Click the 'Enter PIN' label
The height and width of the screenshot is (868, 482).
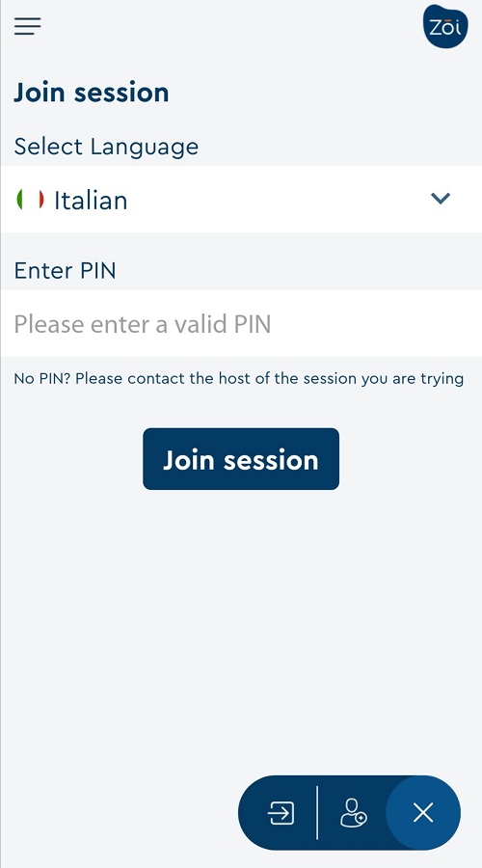(x=65, y=271)
